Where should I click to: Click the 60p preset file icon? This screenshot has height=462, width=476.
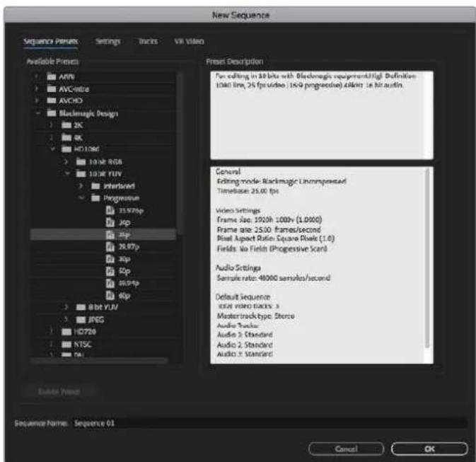[110, 295]
